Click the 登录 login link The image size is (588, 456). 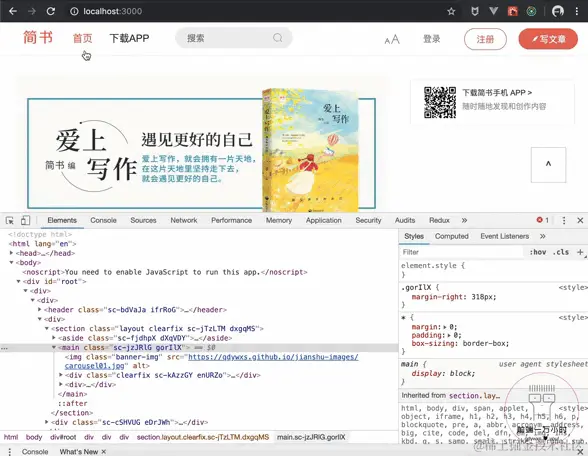coord(432,39)
